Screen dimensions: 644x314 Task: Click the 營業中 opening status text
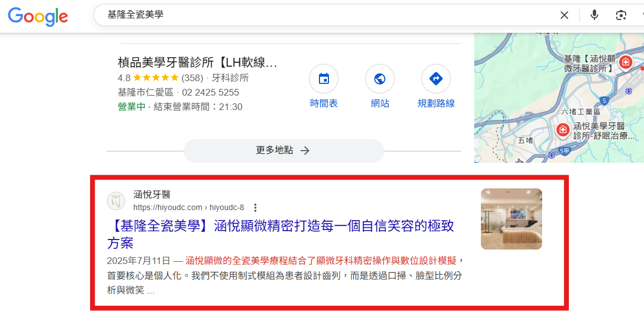tap(131, 107)
